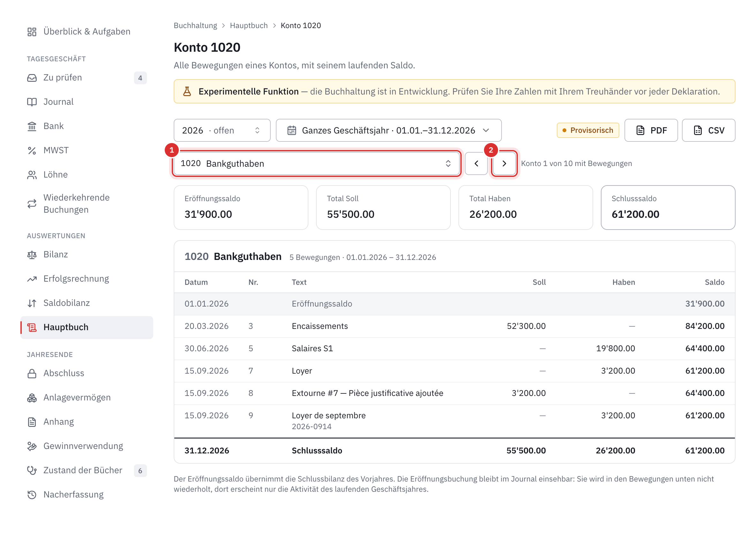Click the Zu prüfen count badge 4
Screen dimensions: 756x539
[140, 78]
